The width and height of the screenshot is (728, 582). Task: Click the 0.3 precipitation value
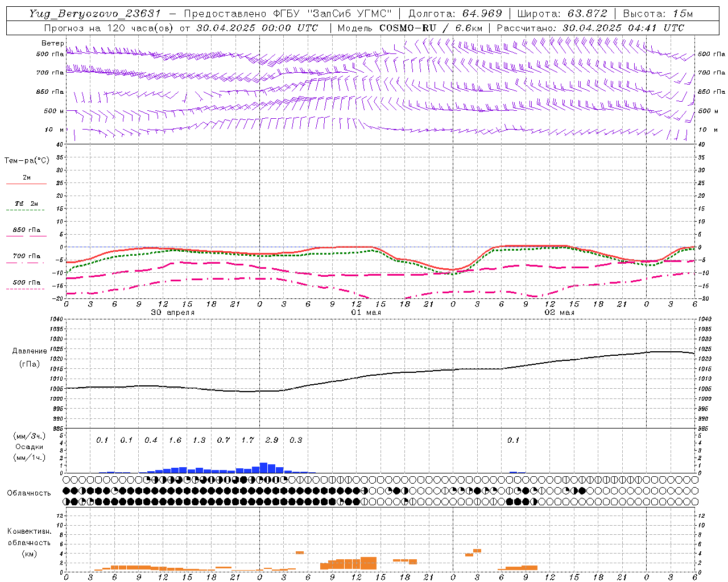[296, 440]
